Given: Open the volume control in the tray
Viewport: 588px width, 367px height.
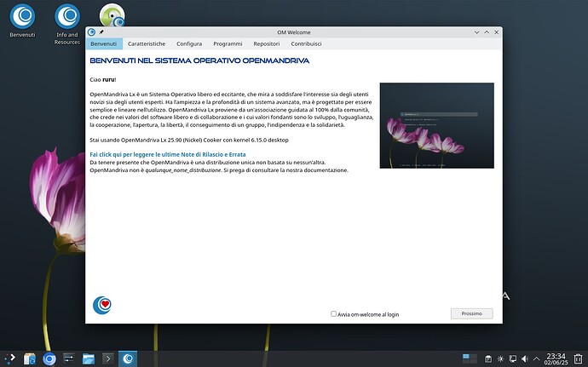Looking at the screenshot, I should (x=525, y=358).
